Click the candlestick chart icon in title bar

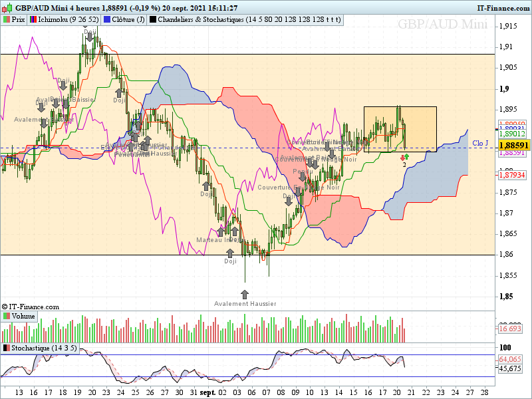pyautogui.click(x=7, y=8)
